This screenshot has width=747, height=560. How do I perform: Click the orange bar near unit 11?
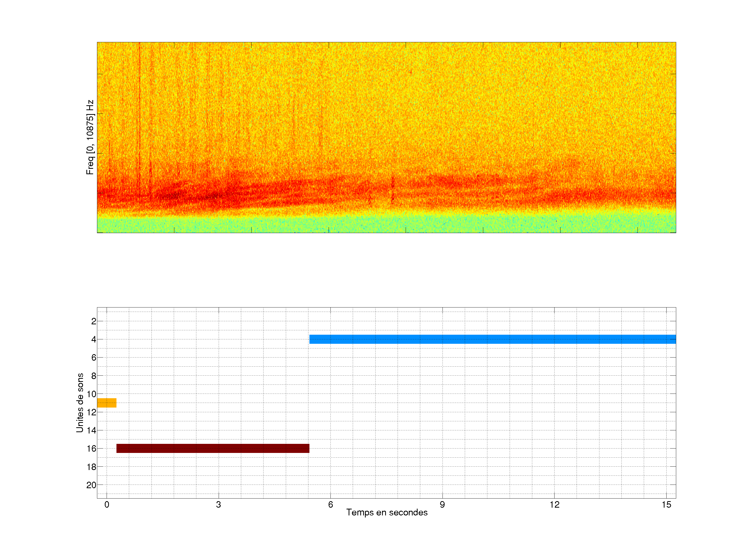tap(107, 403)
